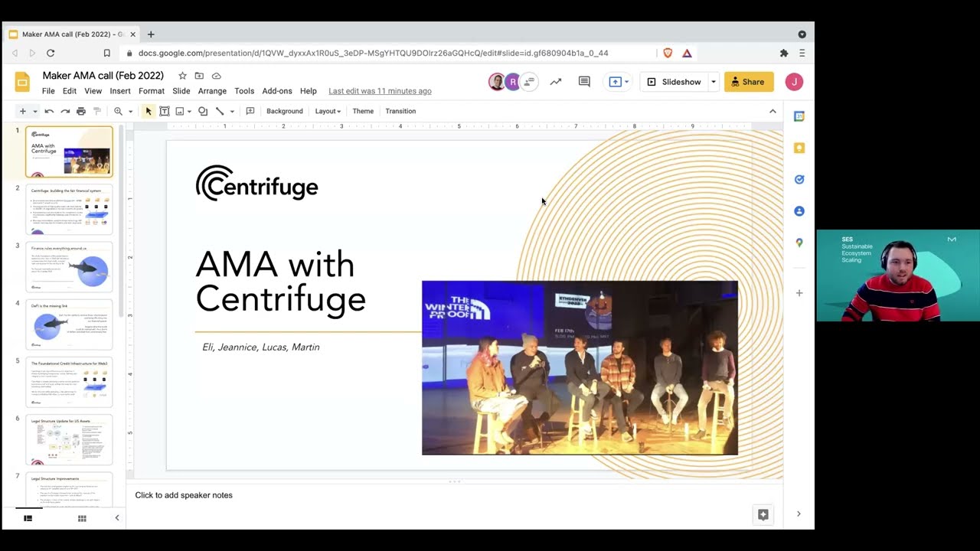Click the print icon in the toolbar

81,111
